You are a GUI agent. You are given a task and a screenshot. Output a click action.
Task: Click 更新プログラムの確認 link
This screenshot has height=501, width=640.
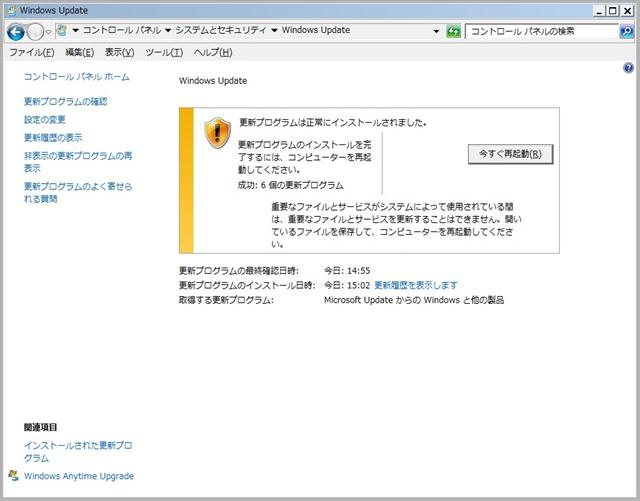pyautogui.click(x=65, y=102)
